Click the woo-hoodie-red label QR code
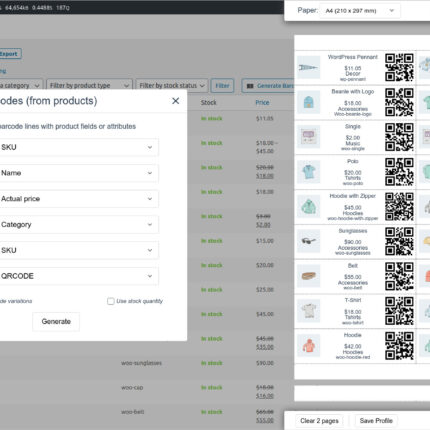This screenshot has height=430, width=430. click(x=399, y=346)
